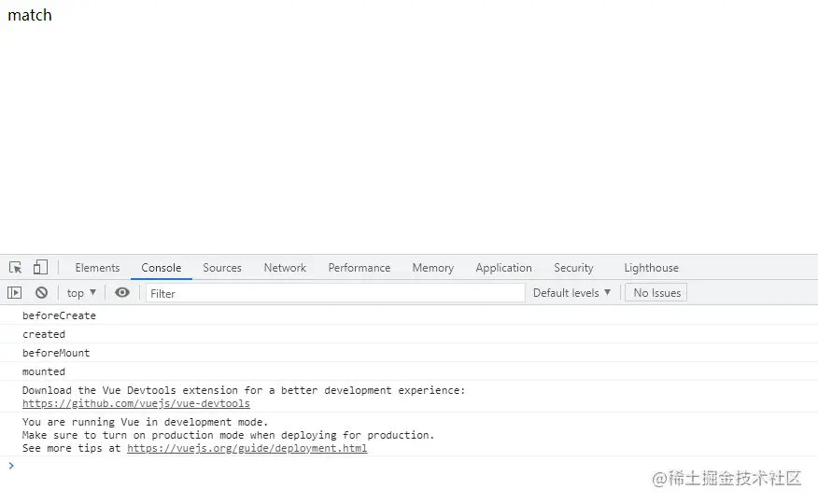Screen dimensions: 818x504
Task: Focus the console Filter input
Action: [x=336, y=293]
